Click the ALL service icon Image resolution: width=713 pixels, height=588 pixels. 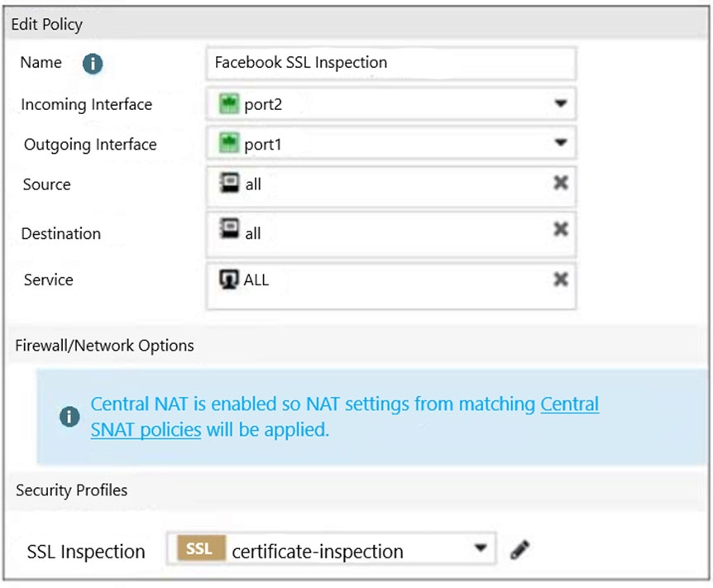(x=229, y=280)
